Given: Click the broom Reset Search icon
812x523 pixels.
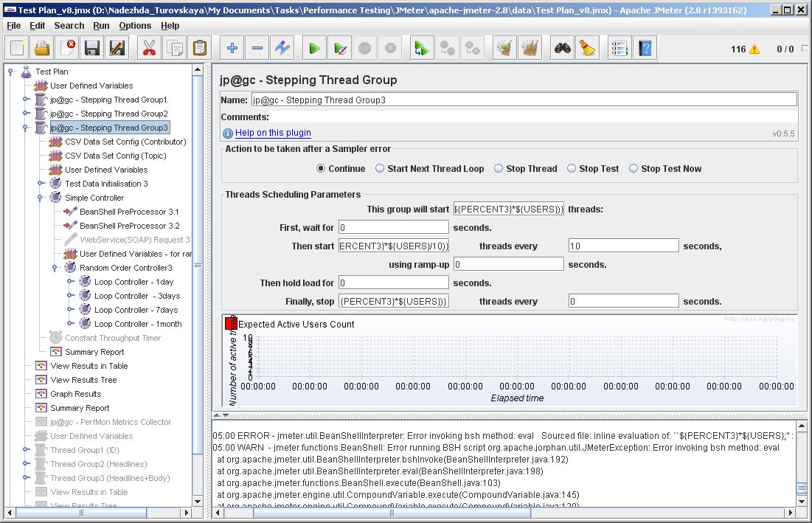Looking at the screenshot, I should (588, 49).
